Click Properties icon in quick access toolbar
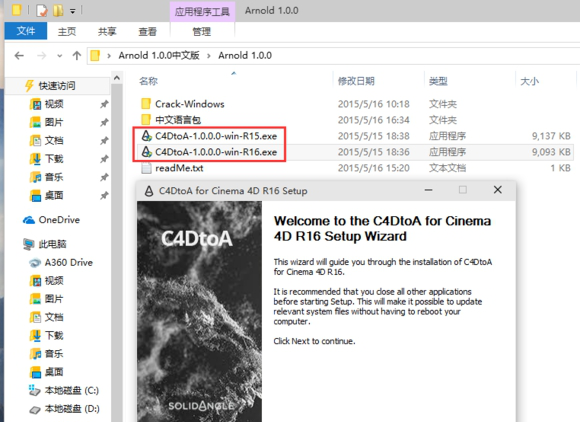Screen dimensions: 580x438 click(x=42, y=10)
